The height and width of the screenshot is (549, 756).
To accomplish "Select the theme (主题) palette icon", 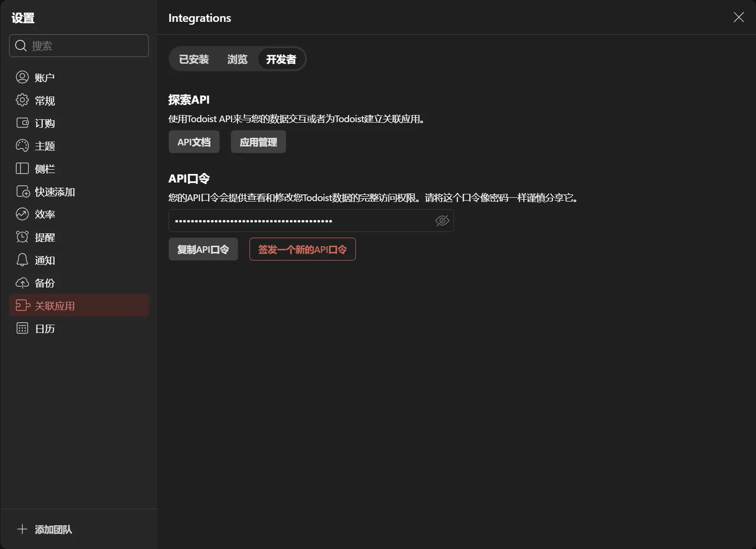I will [22, 146].
